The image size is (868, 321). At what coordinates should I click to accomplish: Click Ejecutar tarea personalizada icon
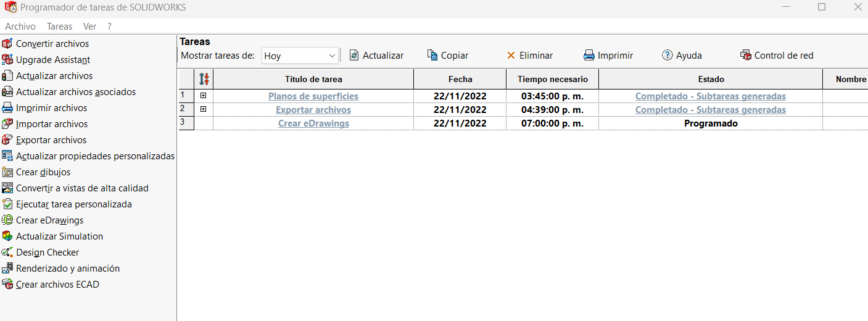7,204
